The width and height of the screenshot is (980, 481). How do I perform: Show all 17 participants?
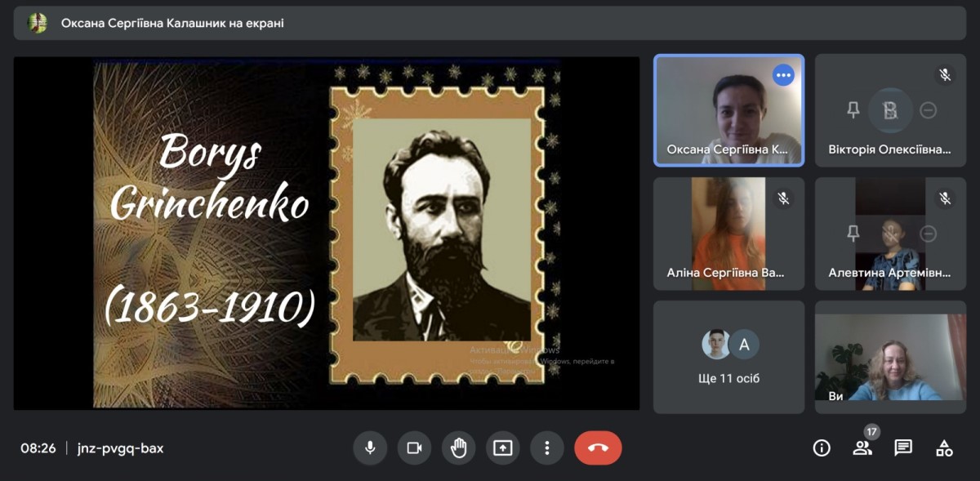862,448
